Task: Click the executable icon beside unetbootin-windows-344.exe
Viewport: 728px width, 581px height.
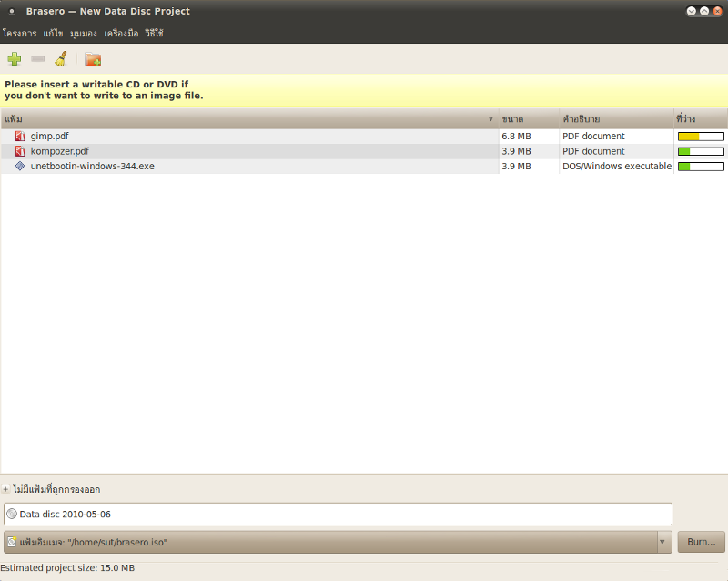Action: point(20,166)
